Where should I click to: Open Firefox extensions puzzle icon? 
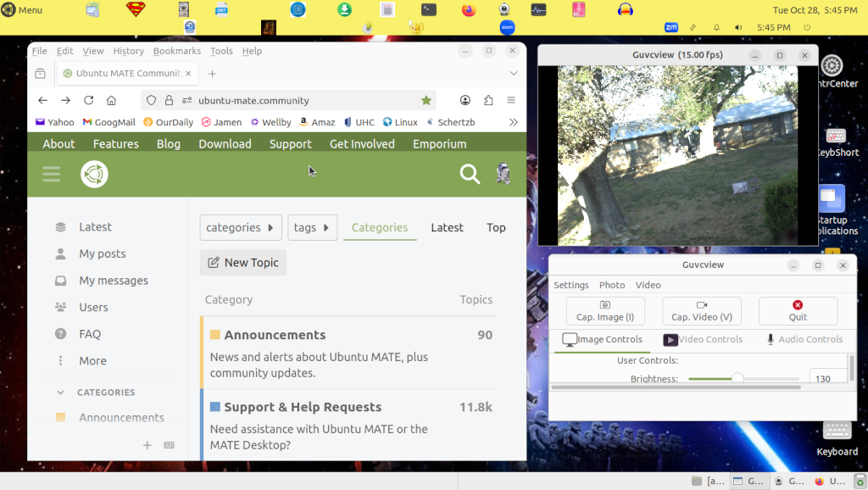[488, 100]
